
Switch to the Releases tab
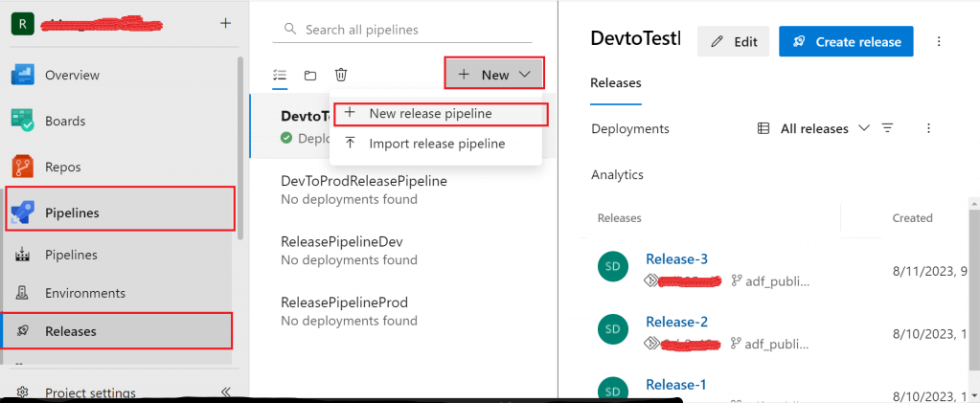click(x=616, y=83)
